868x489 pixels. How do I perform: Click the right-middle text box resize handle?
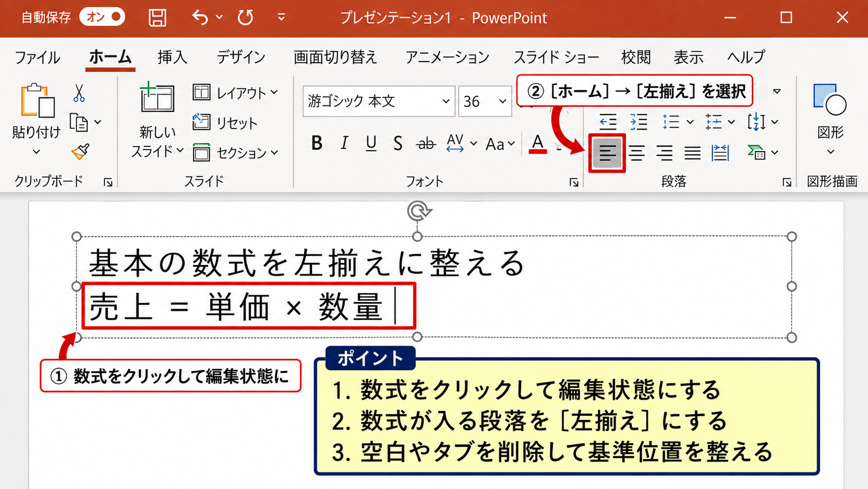coord(792,286)
